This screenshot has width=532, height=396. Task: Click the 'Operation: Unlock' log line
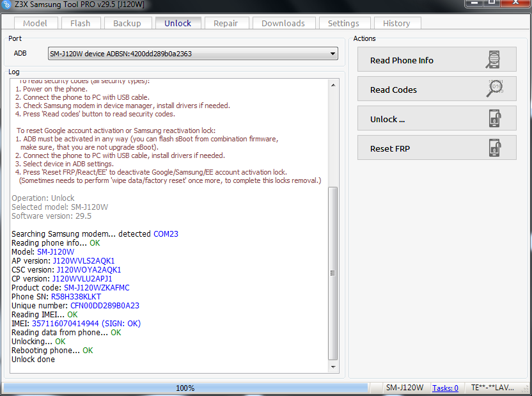(43, 198)
